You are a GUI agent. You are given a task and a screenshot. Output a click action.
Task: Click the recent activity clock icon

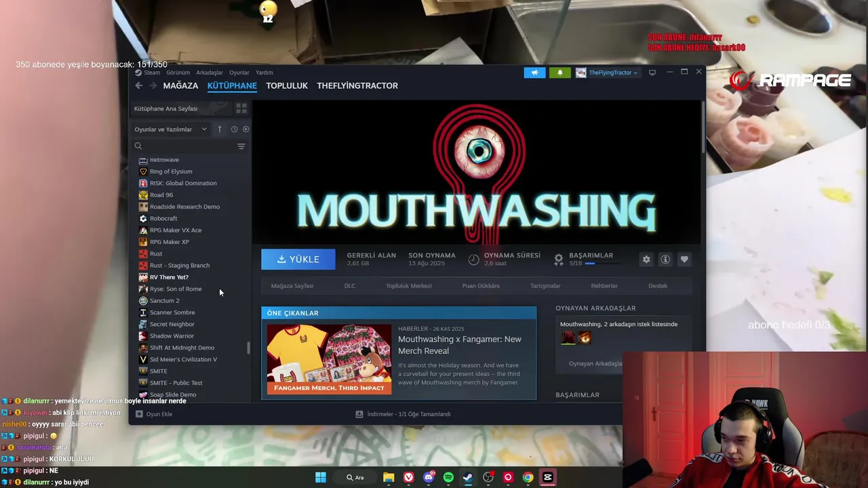(234, 129)
